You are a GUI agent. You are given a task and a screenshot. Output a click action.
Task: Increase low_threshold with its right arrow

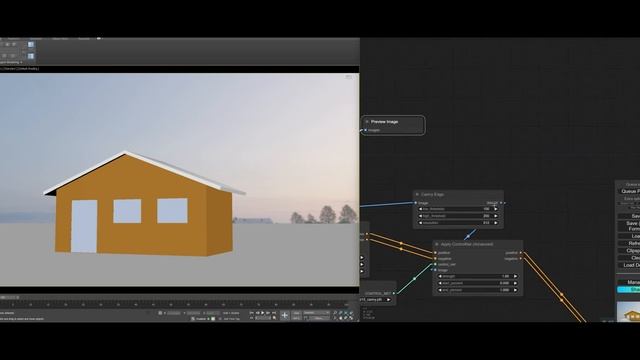pyautogui.click(x=496, y=209)
